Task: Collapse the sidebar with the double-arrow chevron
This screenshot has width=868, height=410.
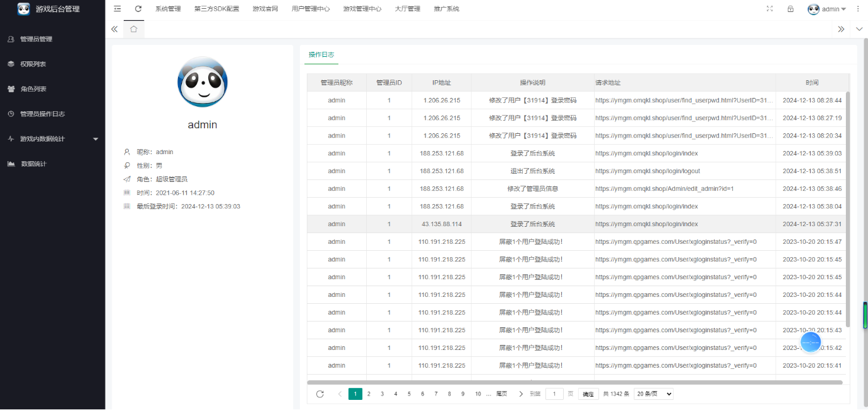Action: 114,28
